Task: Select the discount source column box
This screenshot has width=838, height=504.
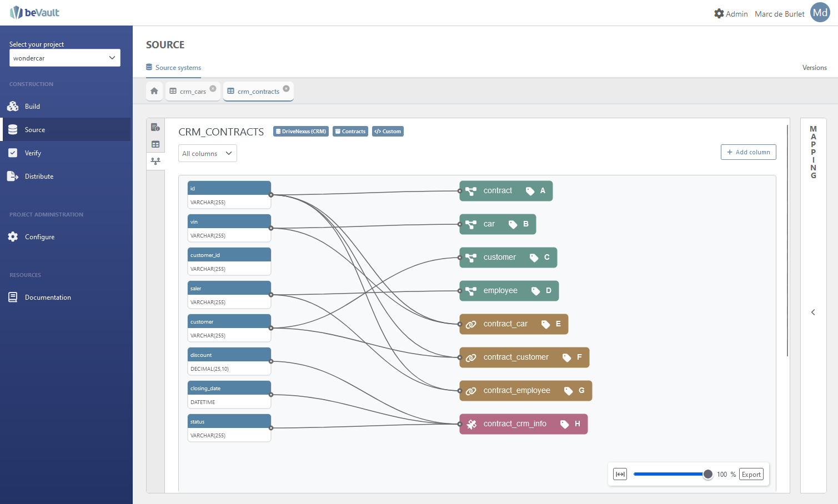Action: pyautogui.click(x=229, y=361)
